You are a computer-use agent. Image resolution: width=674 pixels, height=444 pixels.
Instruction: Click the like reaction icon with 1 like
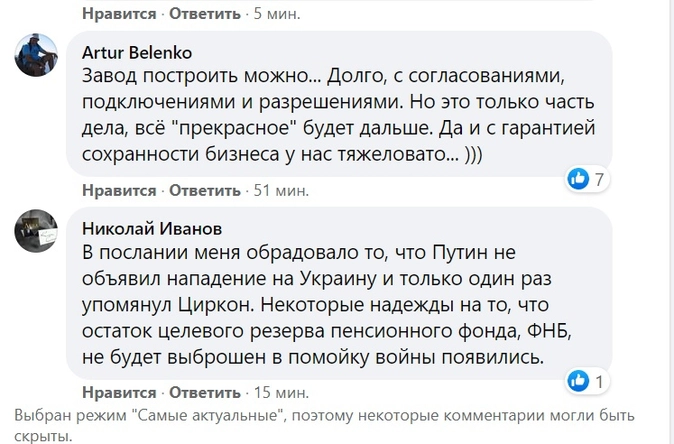pyautogui.click(x=578, y=381)
